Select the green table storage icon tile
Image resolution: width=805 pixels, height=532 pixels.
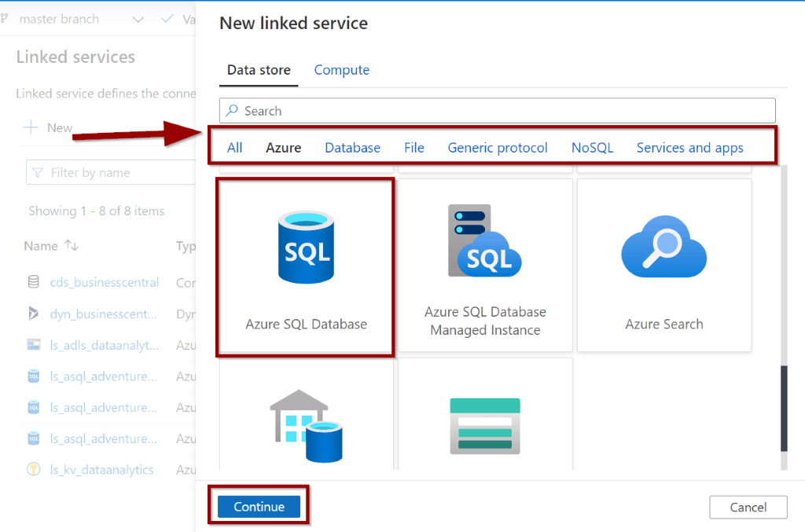[485, 414]
